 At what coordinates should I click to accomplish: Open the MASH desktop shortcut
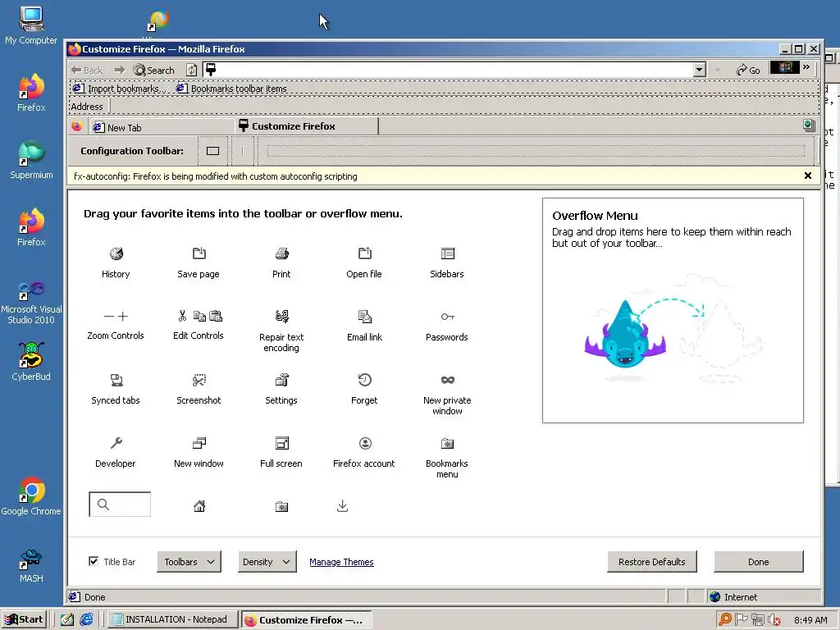(x=31, y=566)
